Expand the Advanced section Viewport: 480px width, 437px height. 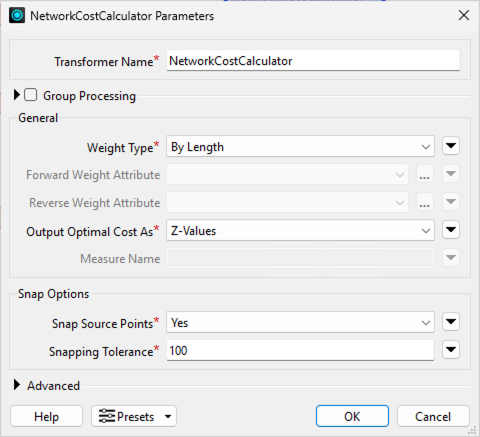coord(17,385)
